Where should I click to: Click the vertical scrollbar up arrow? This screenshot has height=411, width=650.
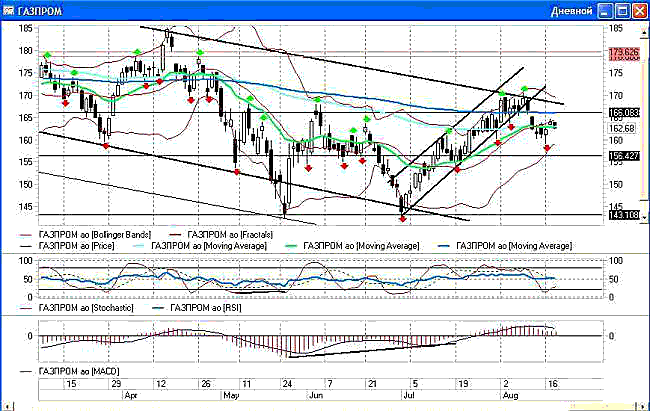tap(644, 33)
